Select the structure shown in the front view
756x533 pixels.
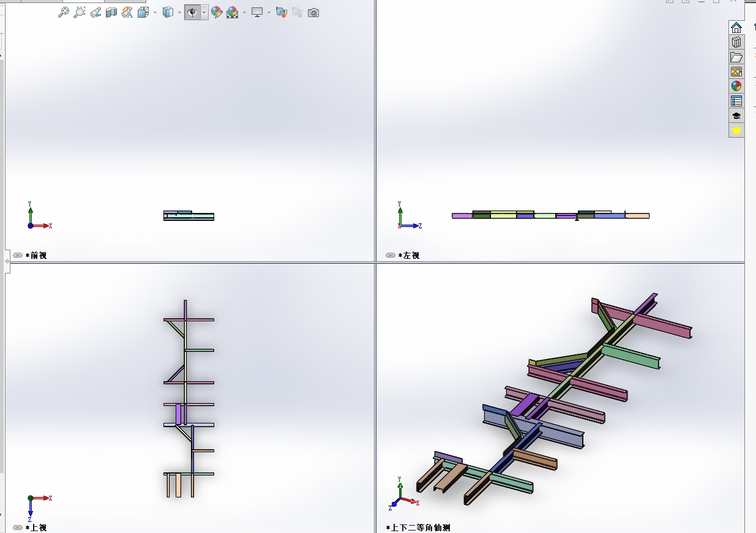pyautogui.click(x=189, y=215)
